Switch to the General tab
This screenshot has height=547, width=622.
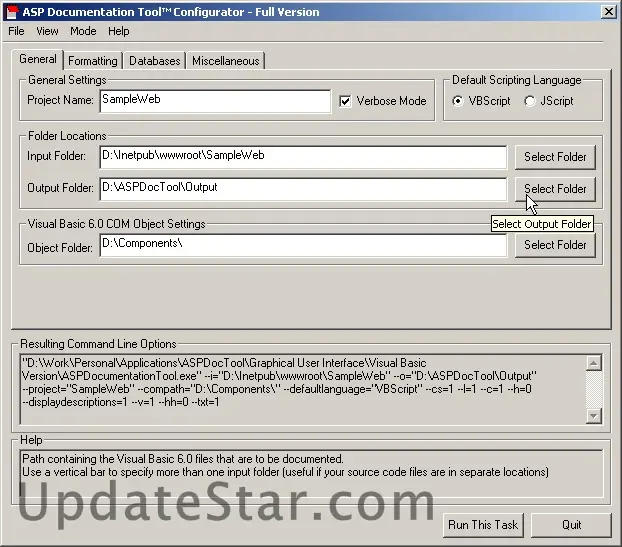pos(38,59)
